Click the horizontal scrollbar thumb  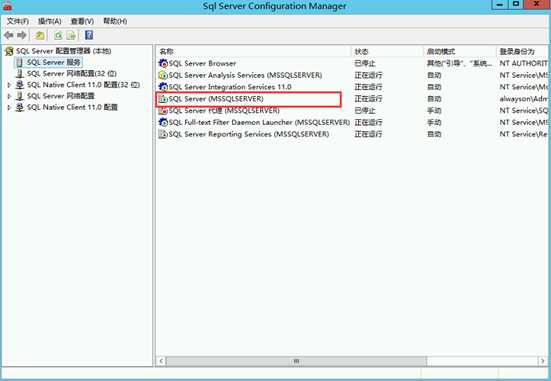tap(296, 361)
